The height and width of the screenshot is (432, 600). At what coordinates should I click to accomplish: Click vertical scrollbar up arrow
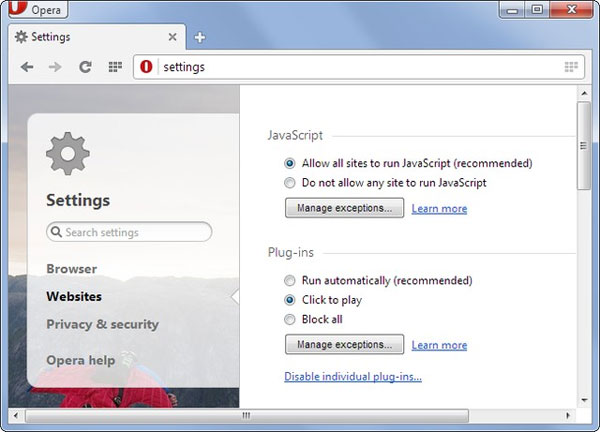(x=584, y=93)
